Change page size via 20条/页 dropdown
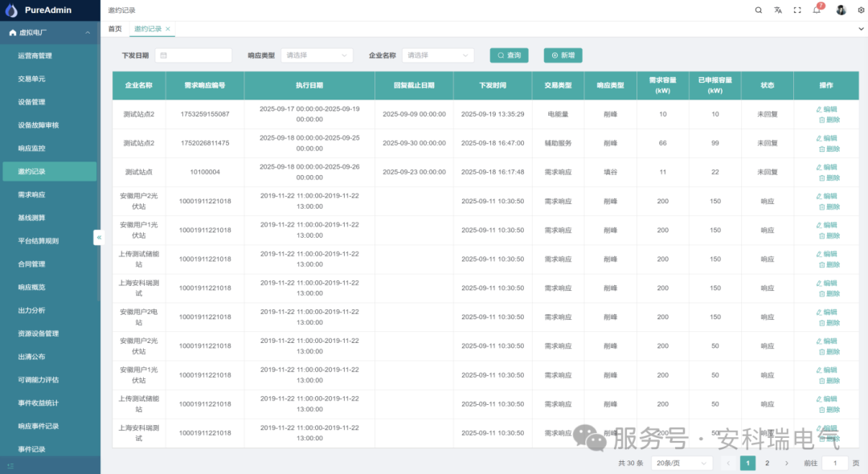Image resolution: width=868 pixels, height=474 pixels. [682, 463]
